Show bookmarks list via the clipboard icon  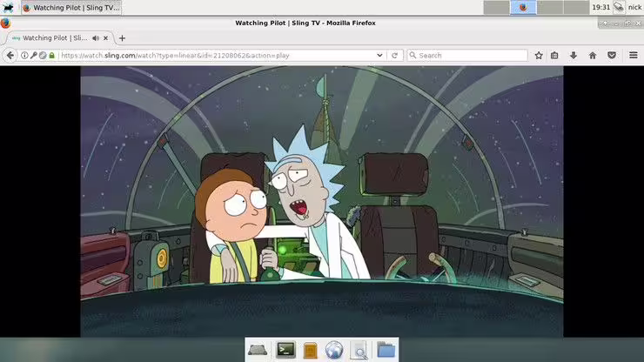[x=554, y=55]
